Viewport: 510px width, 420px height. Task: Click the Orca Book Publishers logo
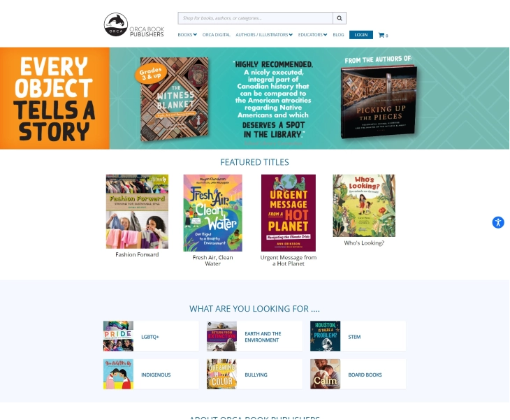(134, 24)
